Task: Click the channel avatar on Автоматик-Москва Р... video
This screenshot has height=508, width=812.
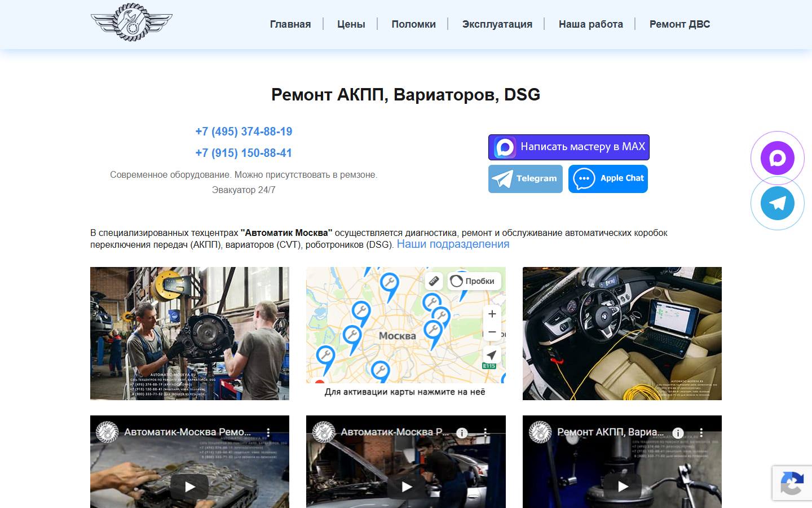Action: click(324, 432)
